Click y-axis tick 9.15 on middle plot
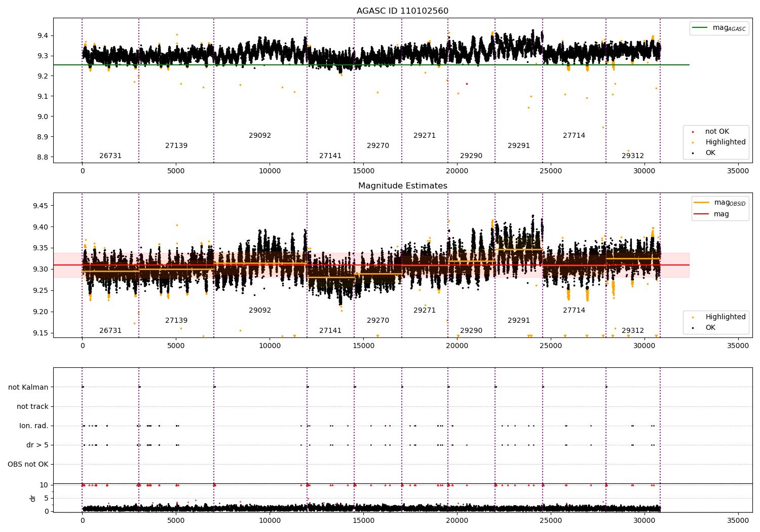Image resolution: width=760 pixels, height=532 pixels. pos(41,333)
